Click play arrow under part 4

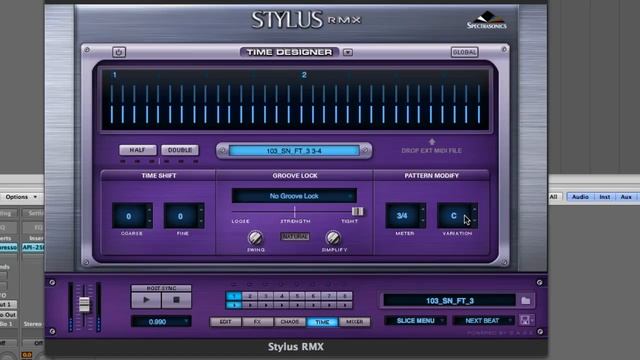pos(282,305)
